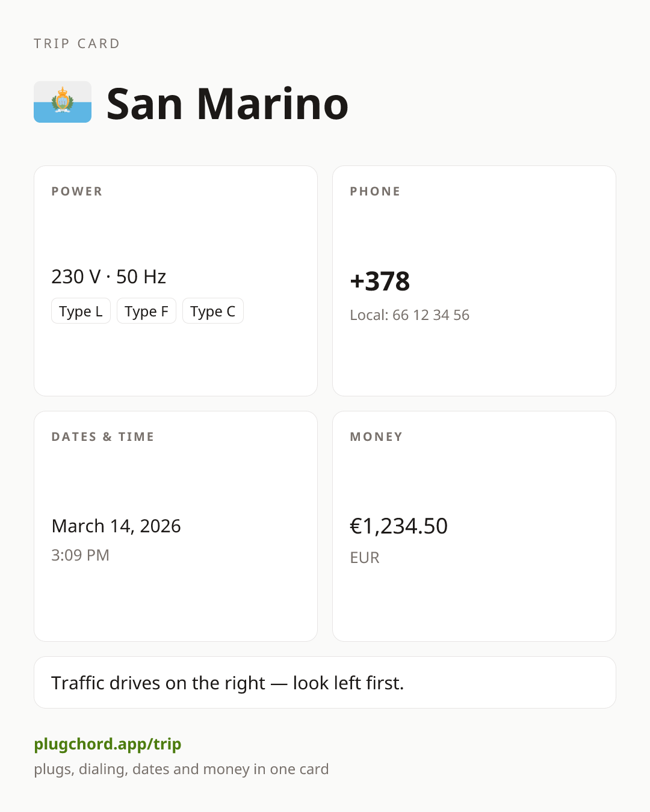This screenshot has height=812, width=650.
Task: Click the €1,234.50 amount
Action: coord(399,526)
